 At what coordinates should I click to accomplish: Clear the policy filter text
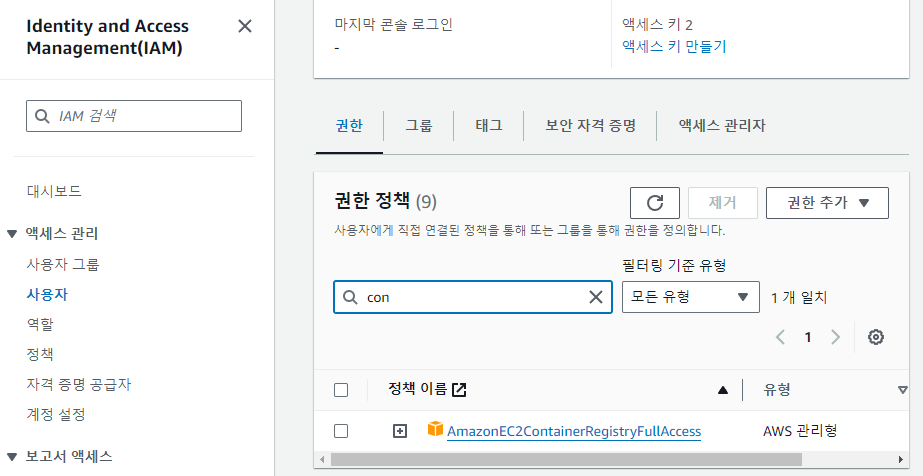596,297
